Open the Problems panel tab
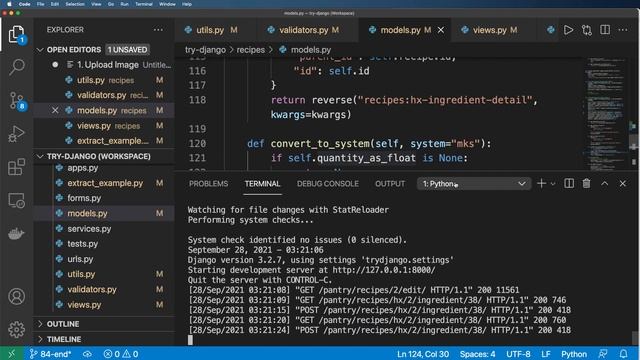The height and width of the screenshot is (360, 640). [x=208, y=184]
